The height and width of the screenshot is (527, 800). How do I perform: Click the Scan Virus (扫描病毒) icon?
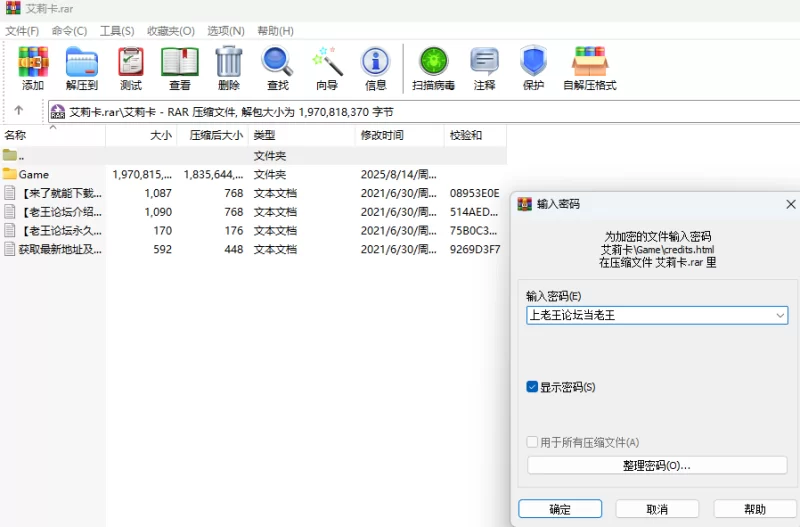(434, 62)
